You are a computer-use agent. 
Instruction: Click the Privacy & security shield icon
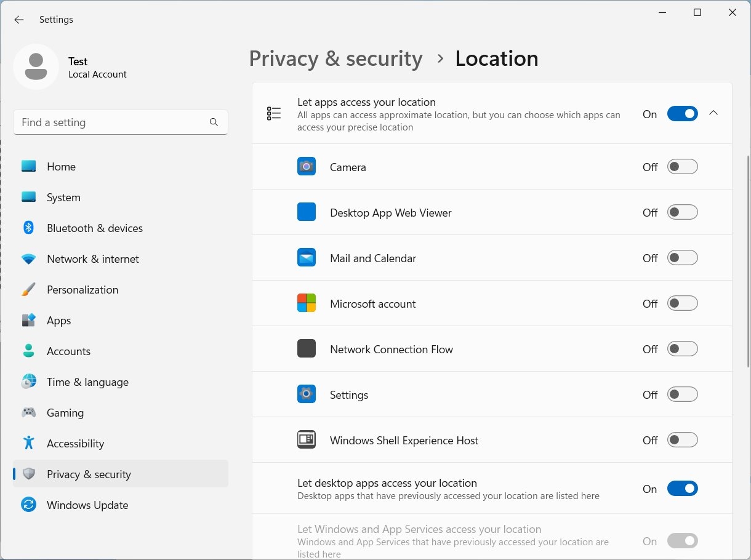tap(29, 474)
